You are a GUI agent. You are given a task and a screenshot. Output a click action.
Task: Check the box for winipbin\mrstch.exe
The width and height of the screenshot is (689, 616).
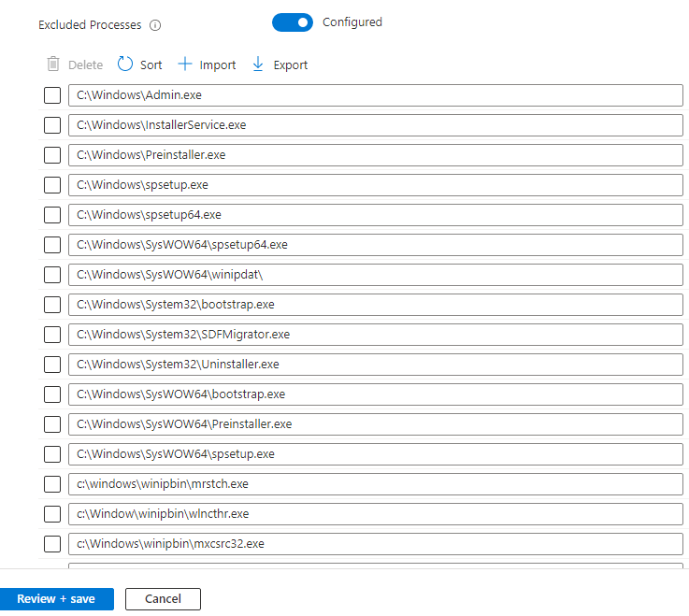[52, 484]
